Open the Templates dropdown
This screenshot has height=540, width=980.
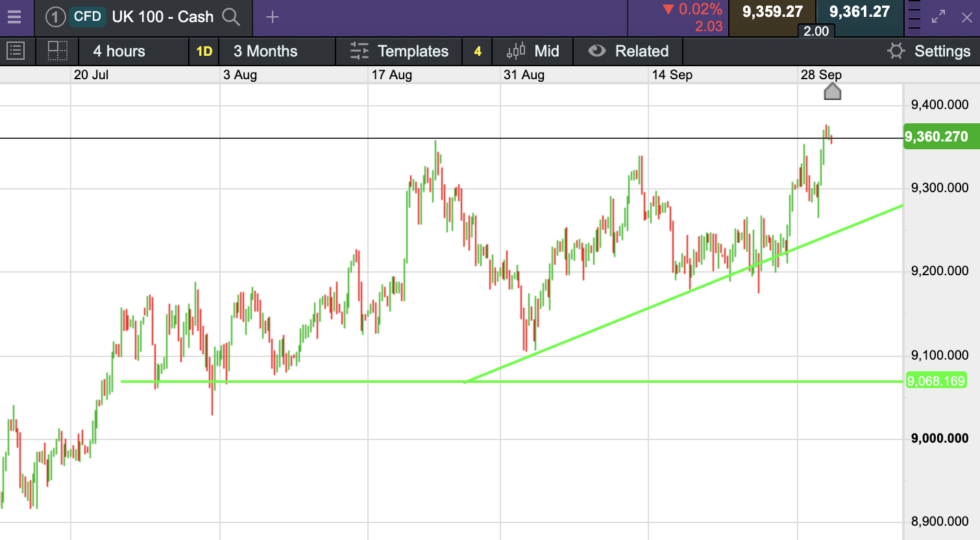coord(399,51)
